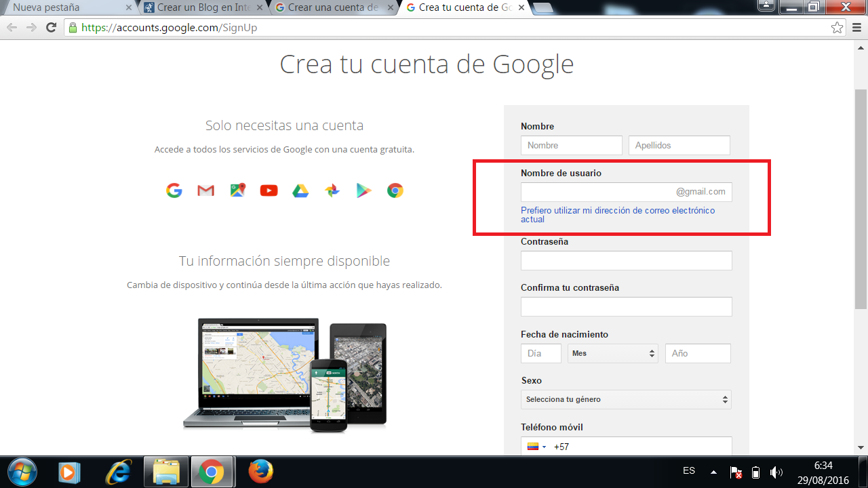Click Prefiero utilizar mi dirección de correo link
868x488 pixels.
tap(618, 215)
